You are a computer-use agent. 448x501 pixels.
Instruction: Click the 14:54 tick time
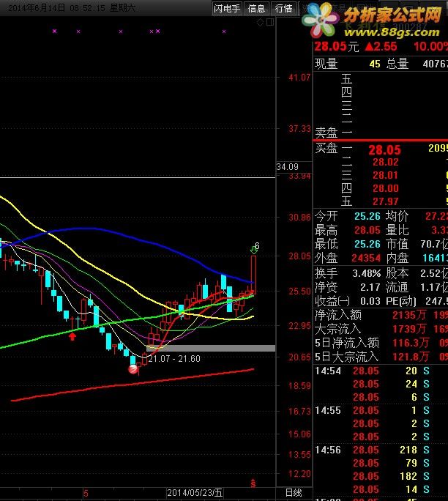[328, 371]
